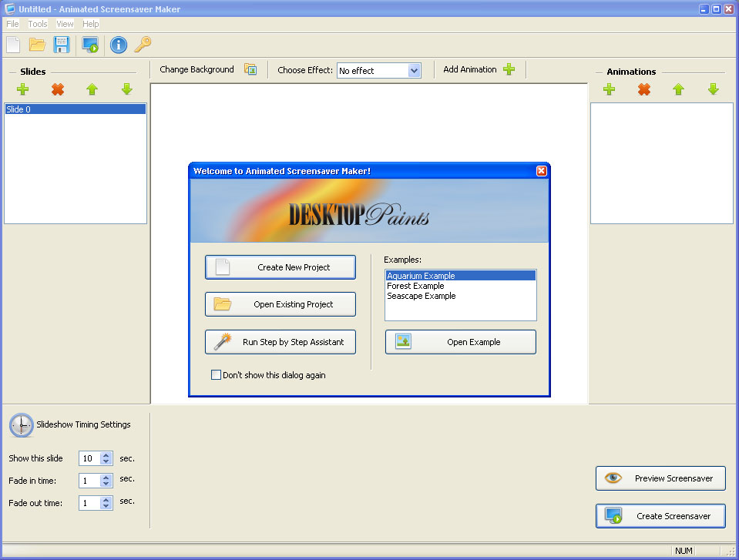Click the New project toolbar icon
The width and height of the screenshot is (739, 560).
pyautogui.click(x=13, y=45)
